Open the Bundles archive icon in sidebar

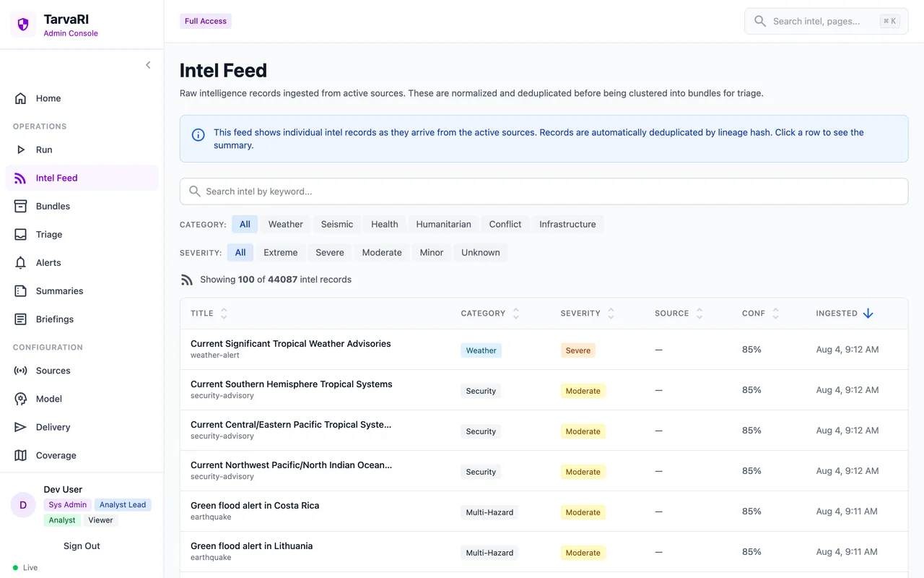tap(21, 206)
